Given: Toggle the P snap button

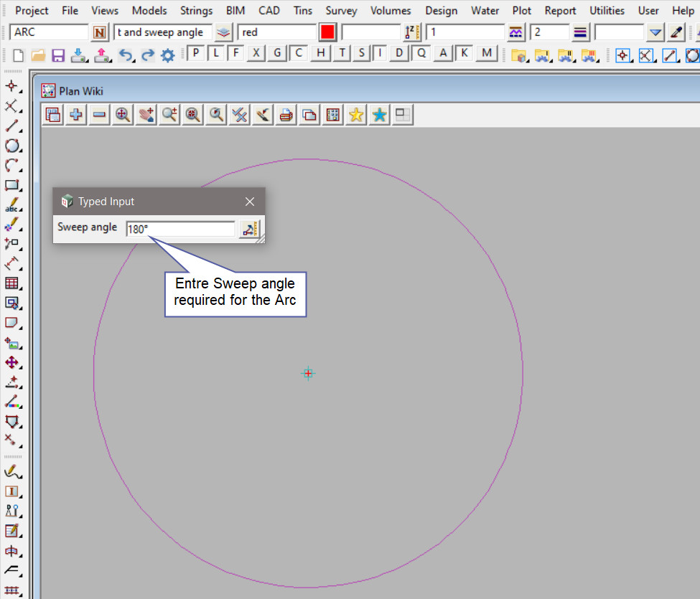Looking at the screenshot, I should [x=195, y=53].
